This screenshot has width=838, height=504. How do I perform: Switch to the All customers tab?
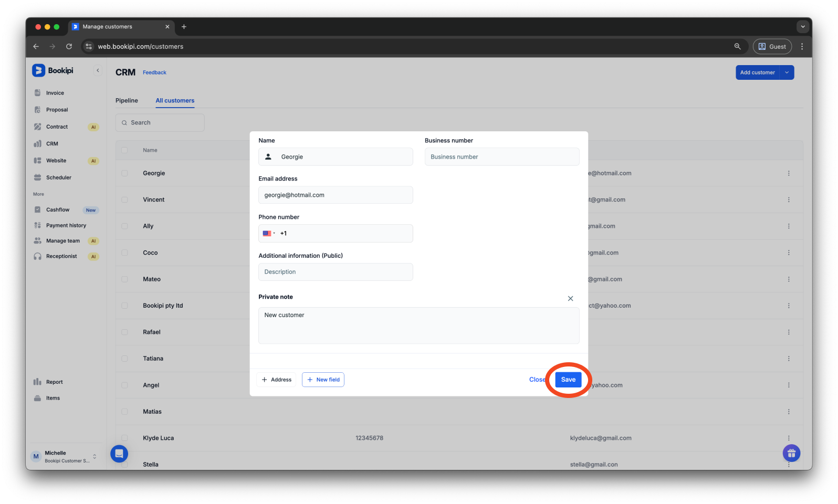click(175, 100)
